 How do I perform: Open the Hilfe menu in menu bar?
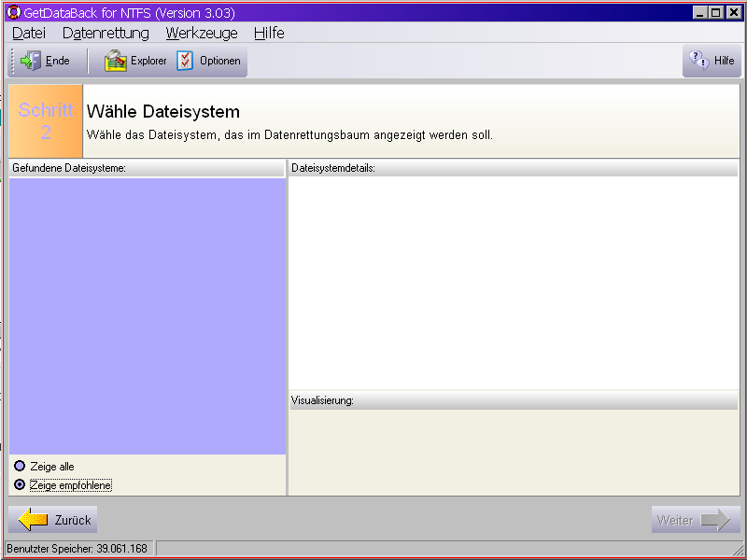269,33
